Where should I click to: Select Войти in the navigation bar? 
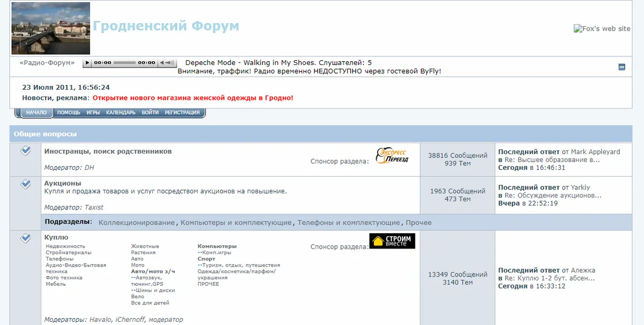150,113
